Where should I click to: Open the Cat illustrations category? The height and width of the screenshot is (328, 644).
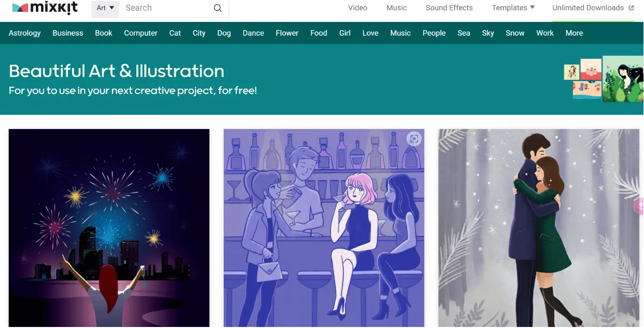coord(175,33)
